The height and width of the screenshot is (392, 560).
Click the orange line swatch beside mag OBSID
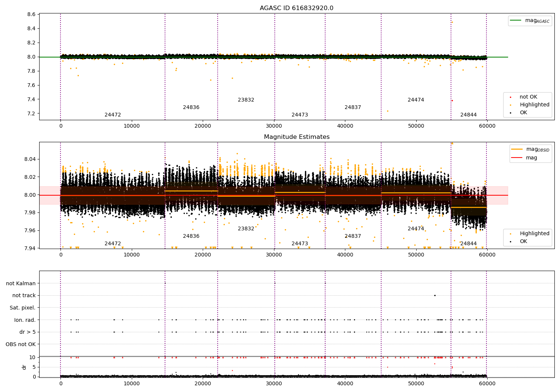tap(517, 149)
